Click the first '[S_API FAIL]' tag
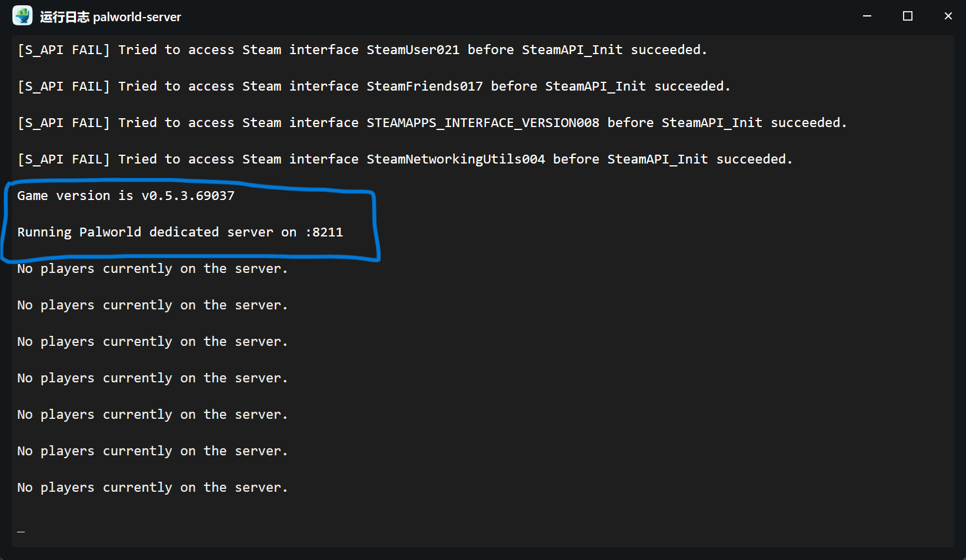The width and height of the screenshot is (966, 560). click(64, 50)
